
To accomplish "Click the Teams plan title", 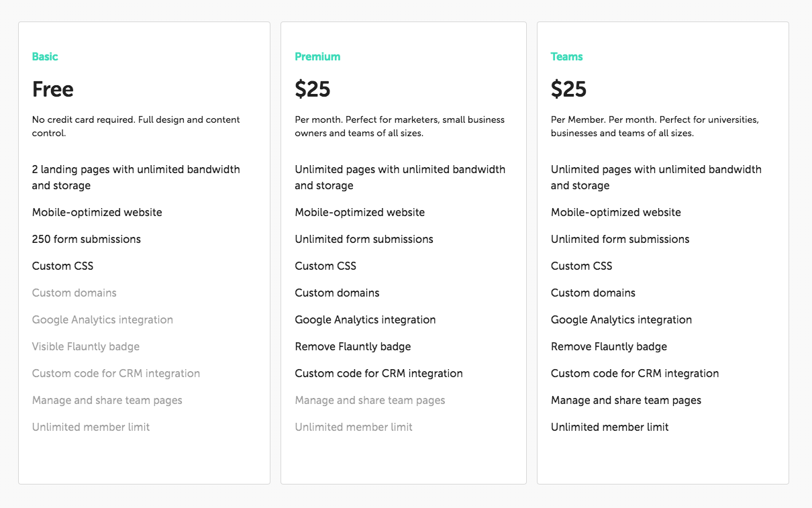I will [x=566, y=57].
